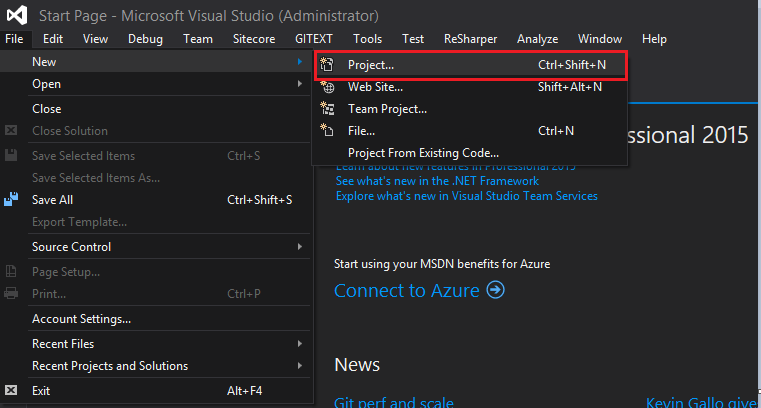761x408 pixels.
Task: Click the Page Setup document icon
Action: point(11,271)
